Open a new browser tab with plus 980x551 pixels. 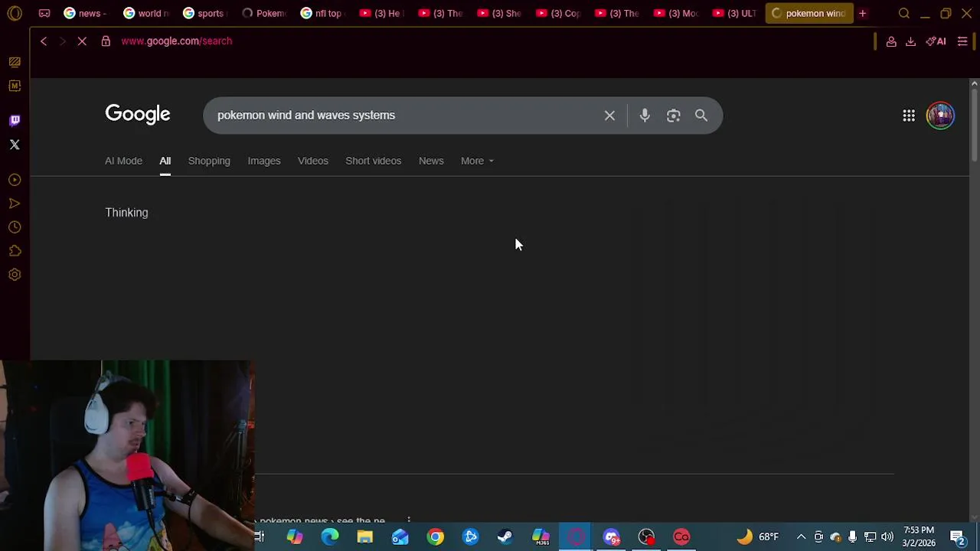(x=862, y=13)
